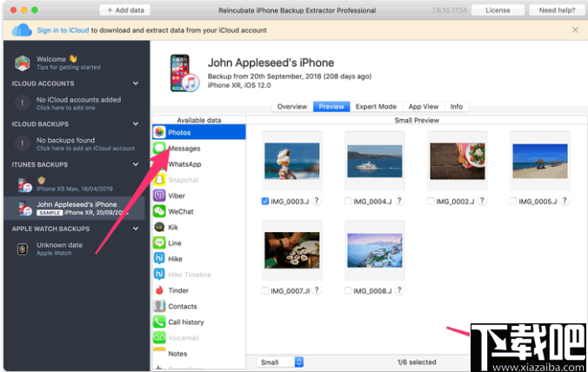The image size is (588, 372).
Task: Click the Apple Watch backup icon
Action: (x=22, y=249)
